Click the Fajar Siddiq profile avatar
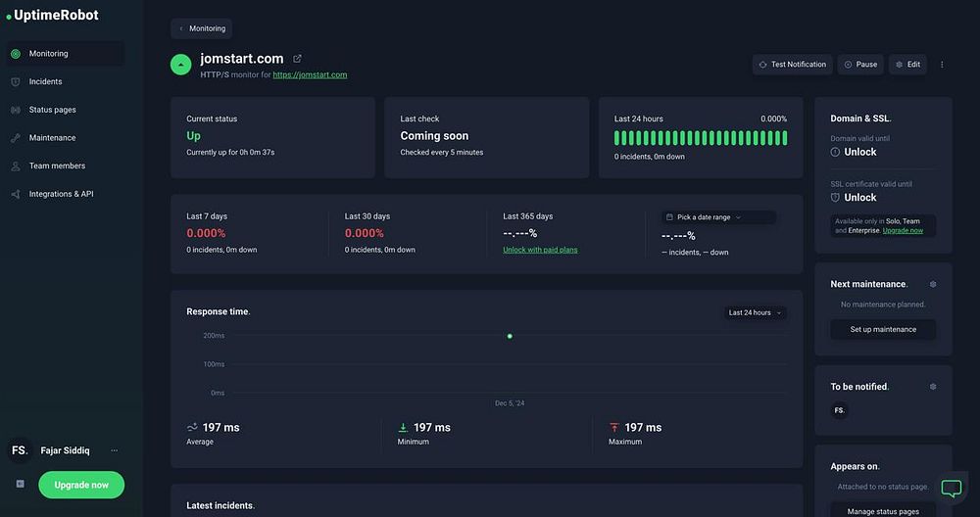Viewport: 980px width, 517px height. tap(20, 450)
